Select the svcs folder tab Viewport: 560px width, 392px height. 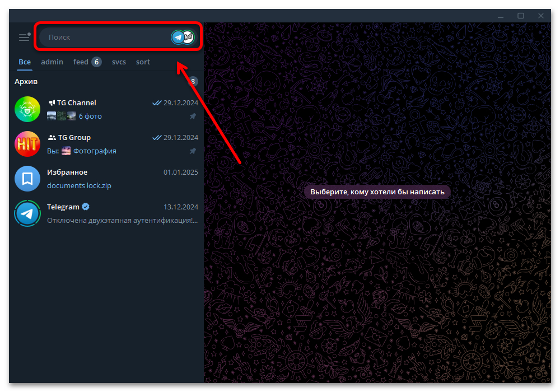(x=119, y=62)
